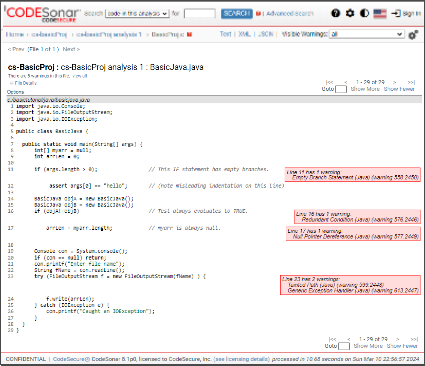Viewport: 425px width, 366px height.
Task: Select the Text format link
Action: point(225,34)
